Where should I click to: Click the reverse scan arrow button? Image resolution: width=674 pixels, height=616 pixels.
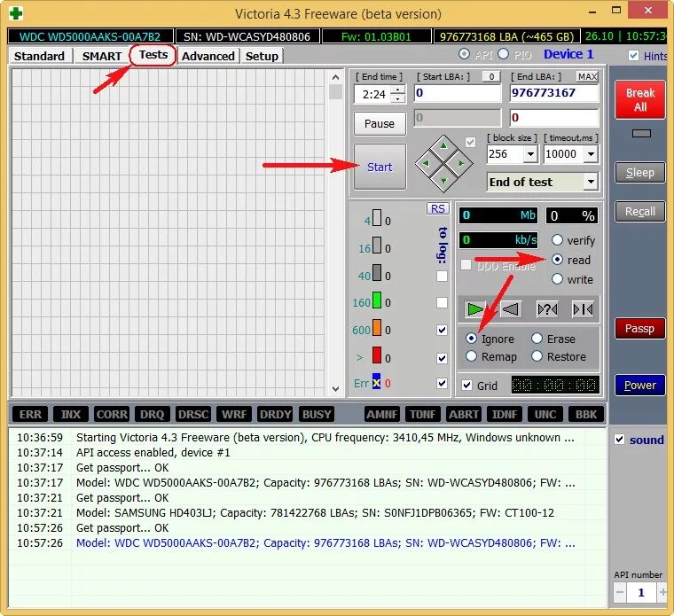click(x=511, y=308)
